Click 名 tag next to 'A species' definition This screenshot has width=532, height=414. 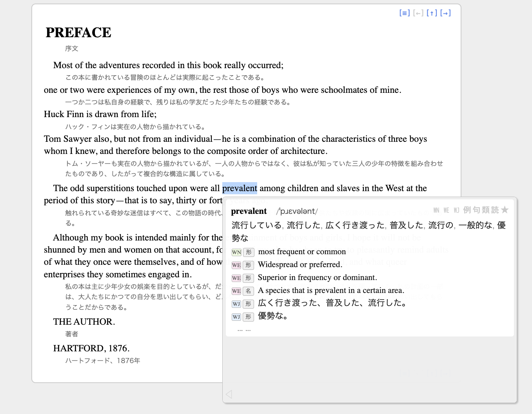point(249,291)
